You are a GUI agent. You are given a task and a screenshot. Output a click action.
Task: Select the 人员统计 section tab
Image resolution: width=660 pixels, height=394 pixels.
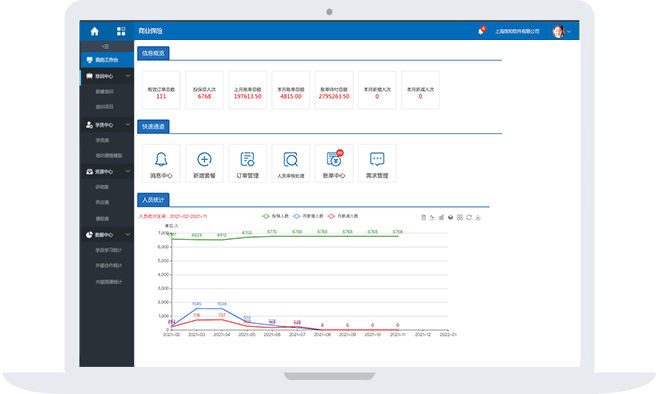pos(153,200)
